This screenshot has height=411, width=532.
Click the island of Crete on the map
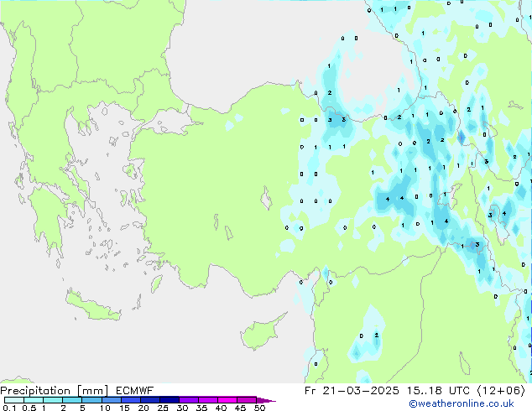point(92,306)
